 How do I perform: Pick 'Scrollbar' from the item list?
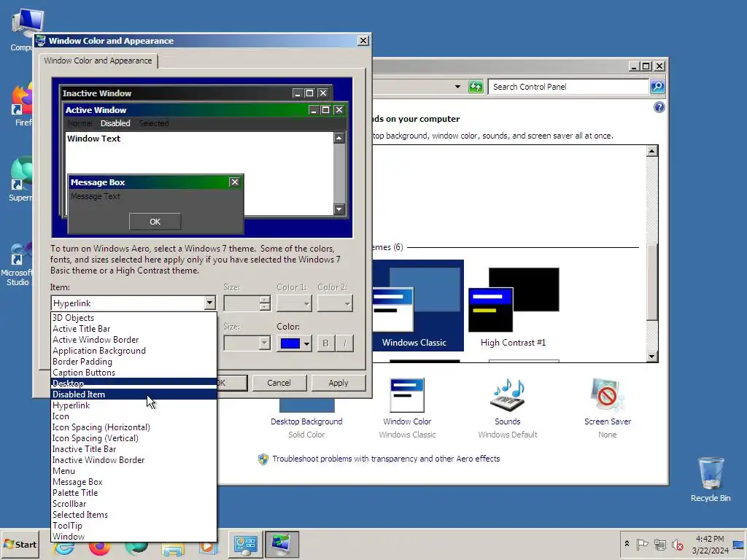point(134,504)
